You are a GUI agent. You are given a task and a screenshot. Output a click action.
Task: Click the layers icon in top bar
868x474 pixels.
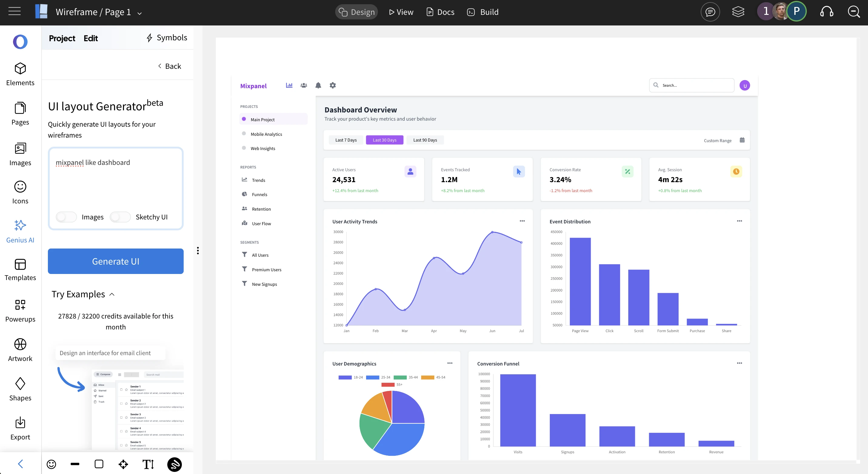pos(738,12)
